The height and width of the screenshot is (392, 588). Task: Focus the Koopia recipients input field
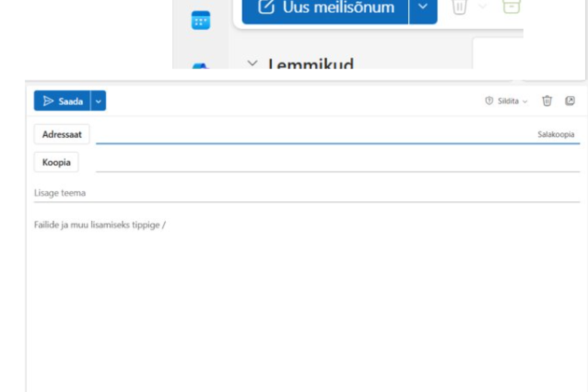(325, 163)
